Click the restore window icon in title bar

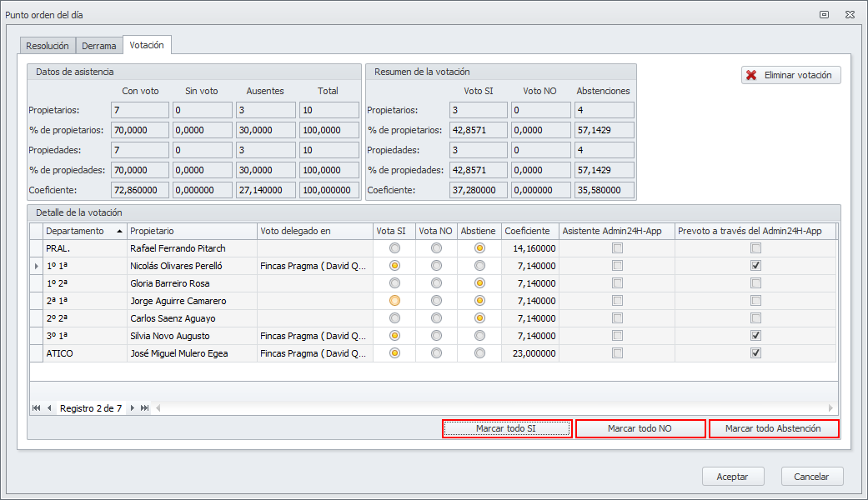[x=824, y=14]
